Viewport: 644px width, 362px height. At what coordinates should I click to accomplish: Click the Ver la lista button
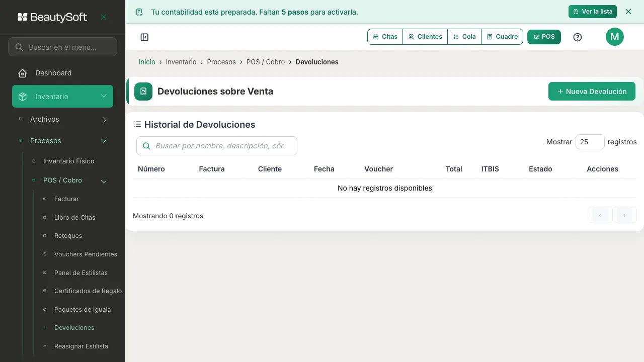click(x=593, y=12)
